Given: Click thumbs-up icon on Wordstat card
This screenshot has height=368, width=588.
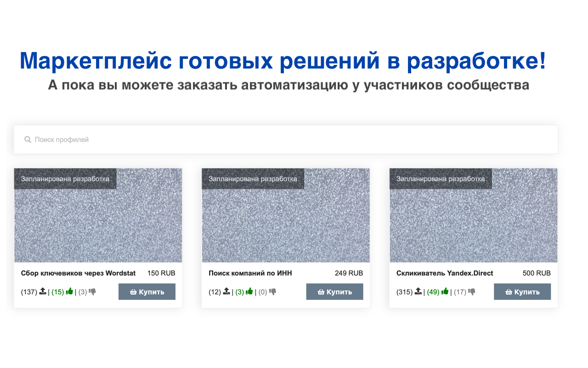Looking at the screenshot, I should (70, 291).
